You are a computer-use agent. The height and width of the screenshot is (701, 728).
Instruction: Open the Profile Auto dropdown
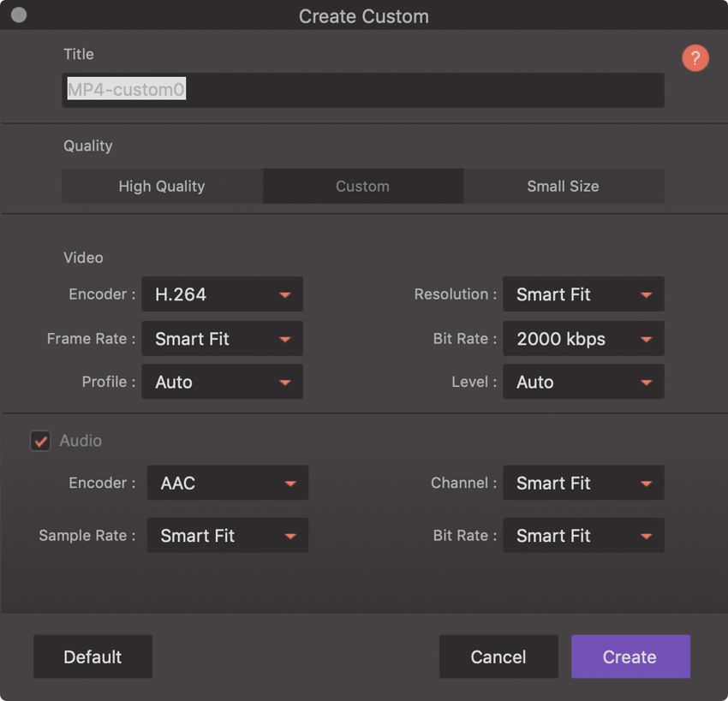coord(222,383)
